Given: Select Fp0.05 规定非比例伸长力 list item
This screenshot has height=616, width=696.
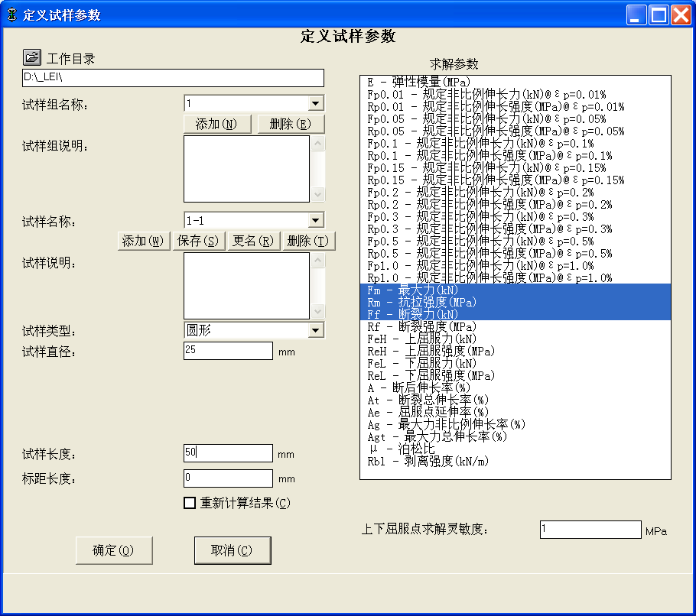Looking at the screenshot, I should [x=515, y=119].
